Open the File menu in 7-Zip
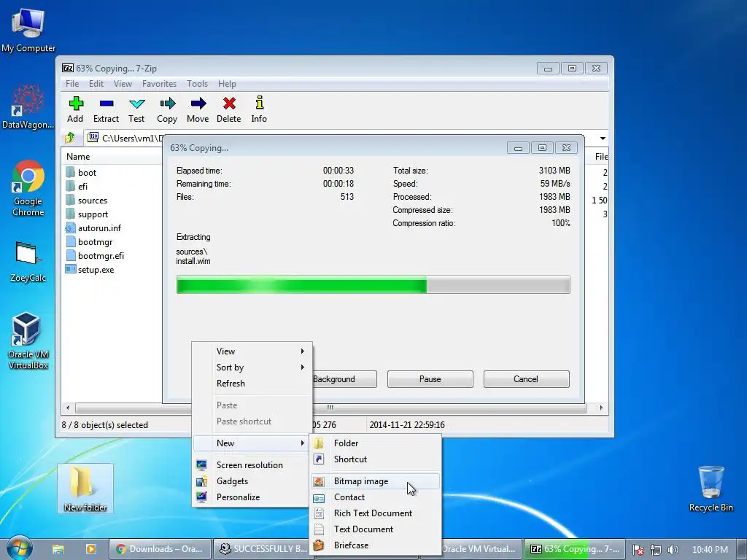Screen dimensions: 747x560 pyautogui.click(x=72, y=83)
